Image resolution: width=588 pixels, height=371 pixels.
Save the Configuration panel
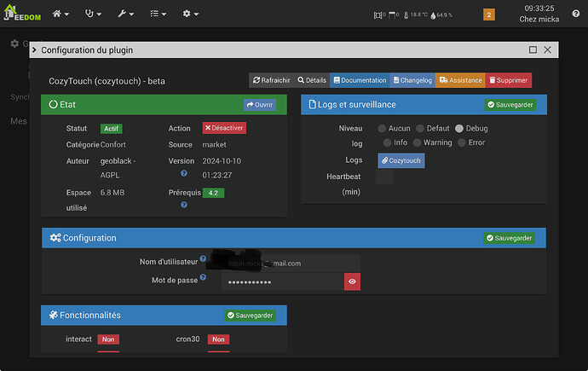509,238
